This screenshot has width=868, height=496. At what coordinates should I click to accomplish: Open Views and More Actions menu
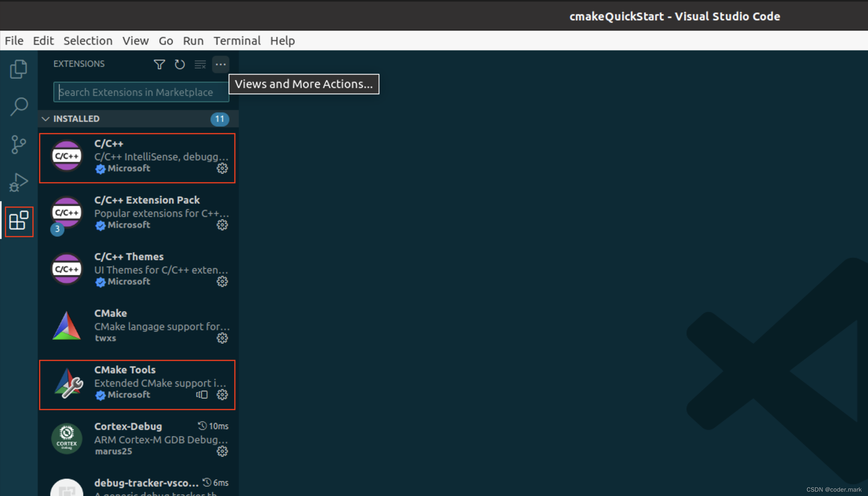point(220,64)
